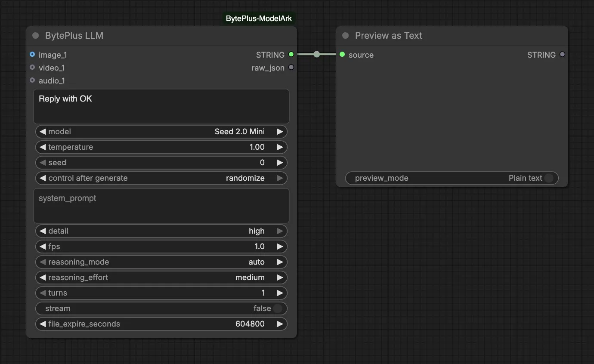594x364 pixels.
Task: Click the Preview as Text node title
Action: tap(389, 36)
